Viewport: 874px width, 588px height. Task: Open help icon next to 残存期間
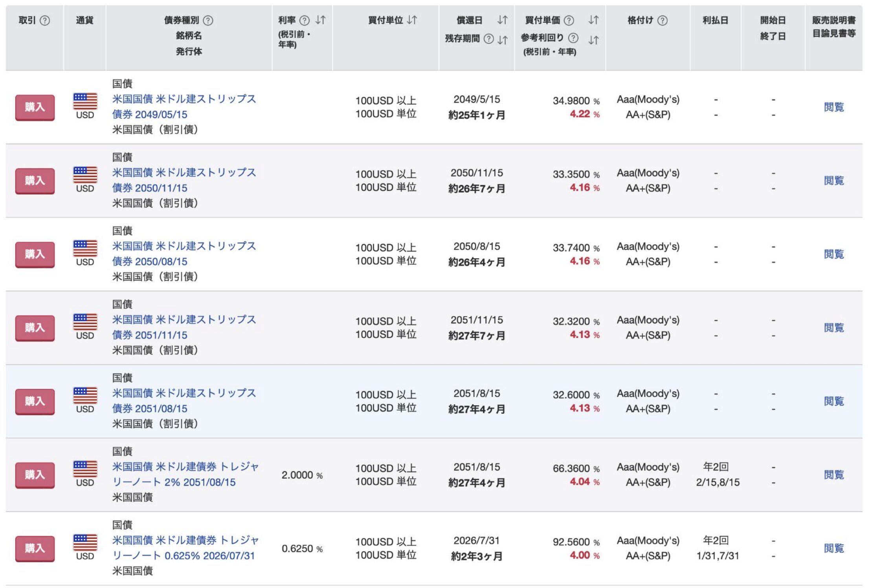[x=488, y=39]
